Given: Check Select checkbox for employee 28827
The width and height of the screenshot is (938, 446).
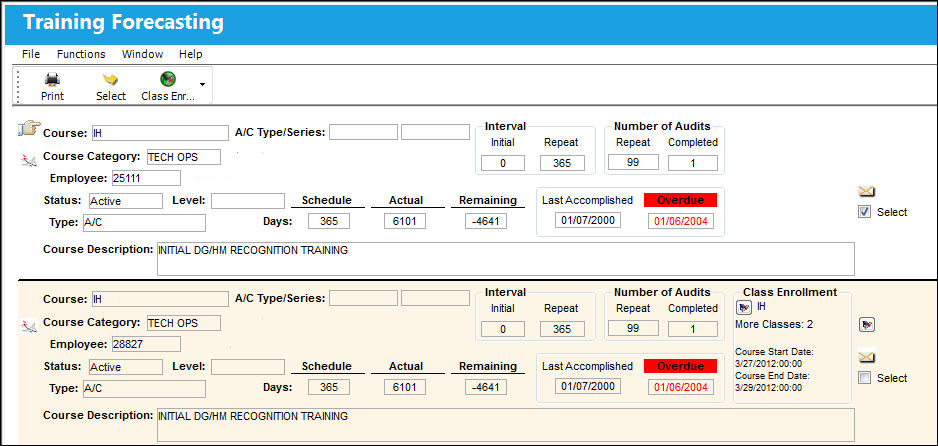Looking at the screenshot, I should point(864,378).
